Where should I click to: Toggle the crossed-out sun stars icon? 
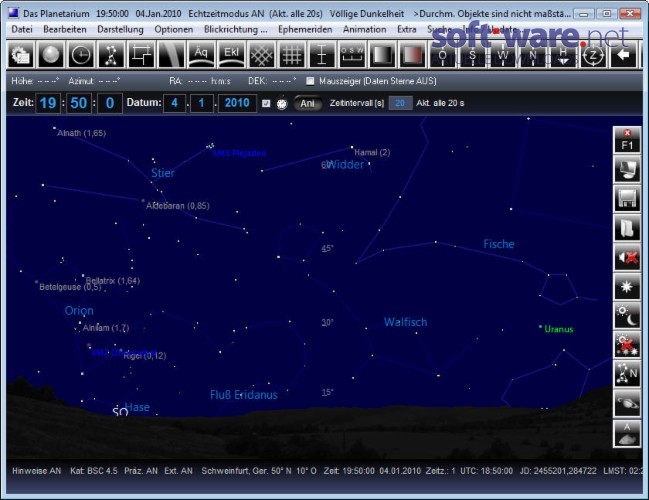(627, 346)
